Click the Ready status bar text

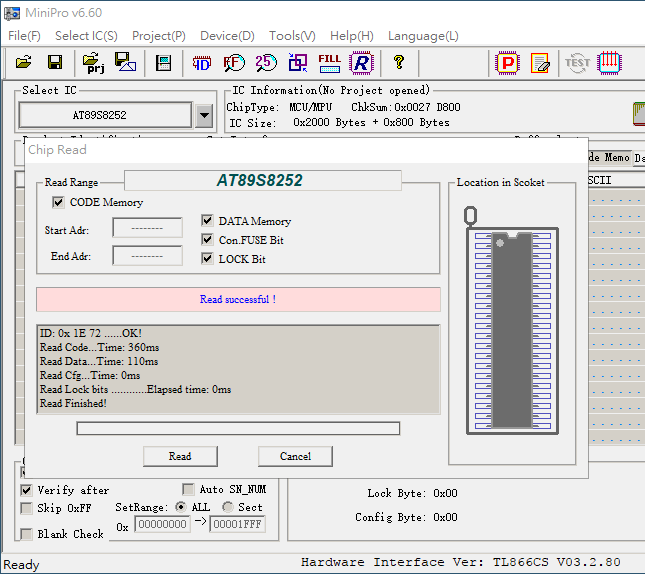21,565
